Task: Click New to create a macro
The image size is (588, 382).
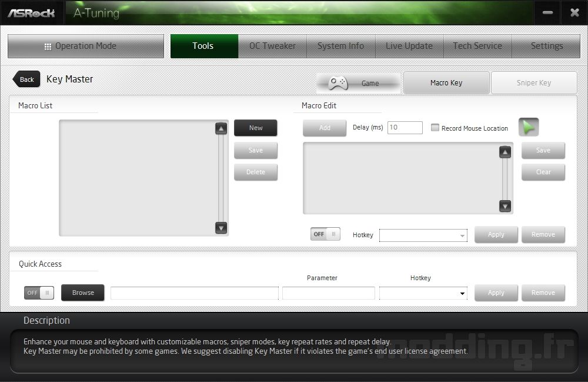Action: click(x=256, y=128)
